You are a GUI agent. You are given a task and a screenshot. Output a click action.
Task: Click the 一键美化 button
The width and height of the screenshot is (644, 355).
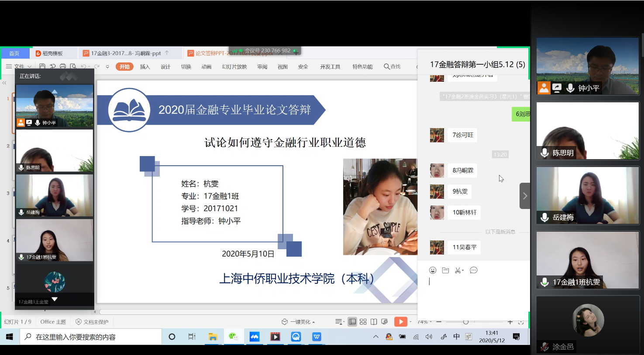[x=299, y=322]
